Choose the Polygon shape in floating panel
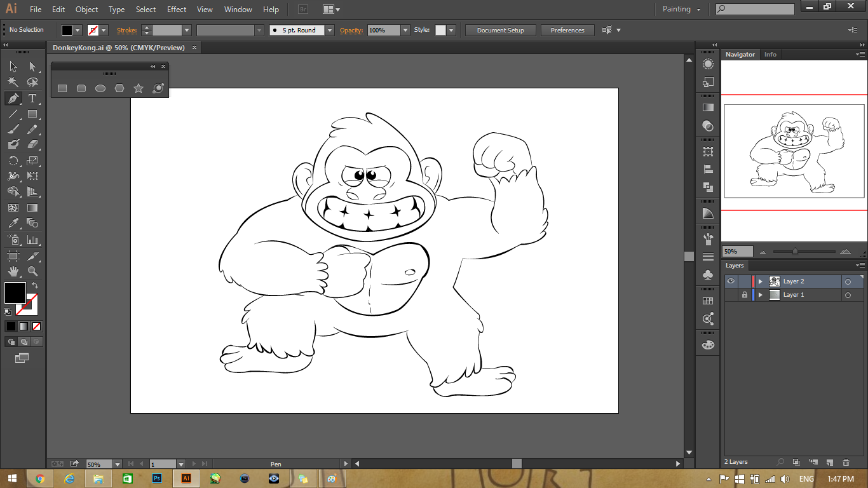The height and width of the screenshot is (488, 868). (x=119, y=88)
